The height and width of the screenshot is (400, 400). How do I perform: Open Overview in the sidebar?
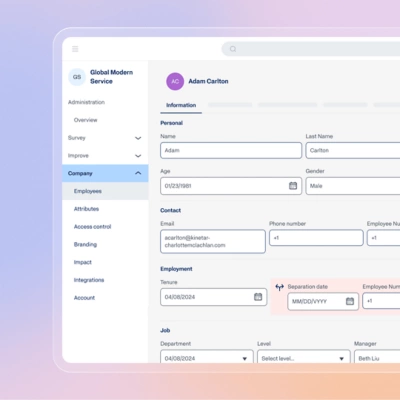click(86, 120)
